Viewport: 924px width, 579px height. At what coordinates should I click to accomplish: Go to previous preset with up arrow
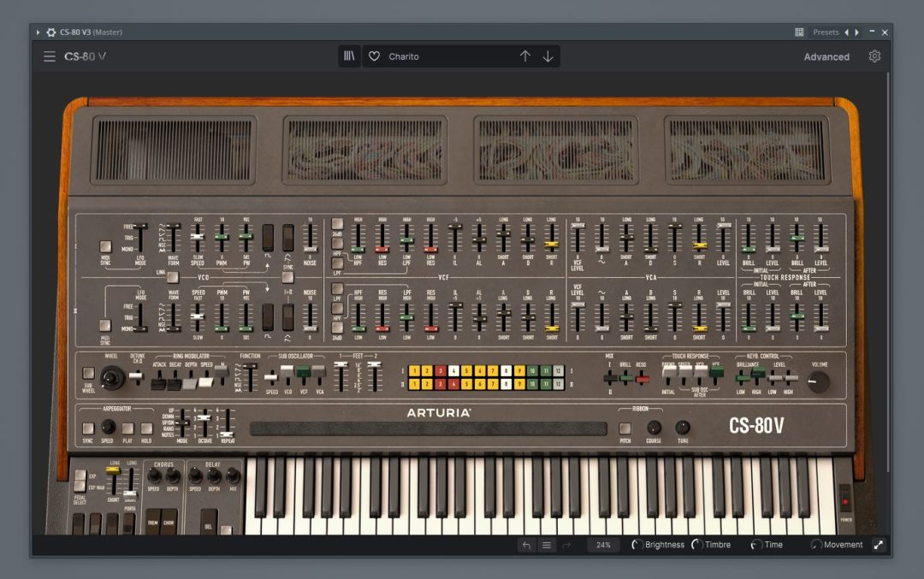[525, 56]
